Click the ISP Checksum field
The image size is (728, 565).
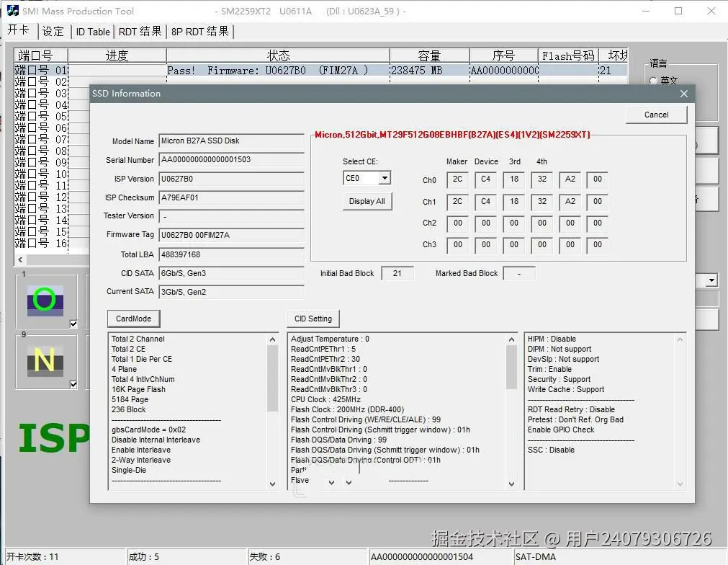click(231, 197)
